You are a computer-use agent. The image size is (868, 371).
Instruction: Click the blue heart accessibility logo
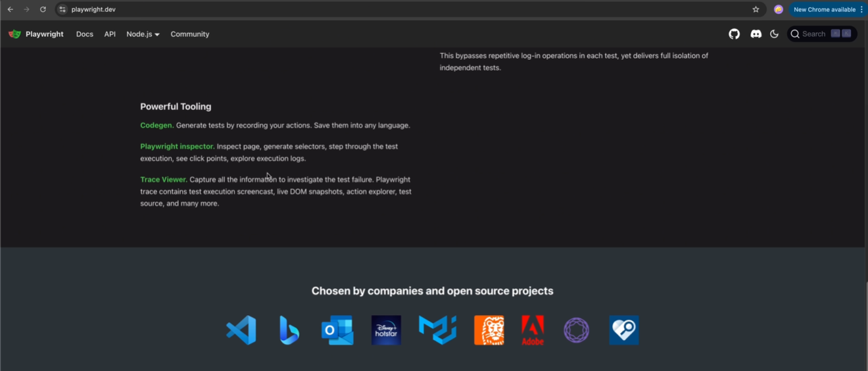click(x=624, y=330)
